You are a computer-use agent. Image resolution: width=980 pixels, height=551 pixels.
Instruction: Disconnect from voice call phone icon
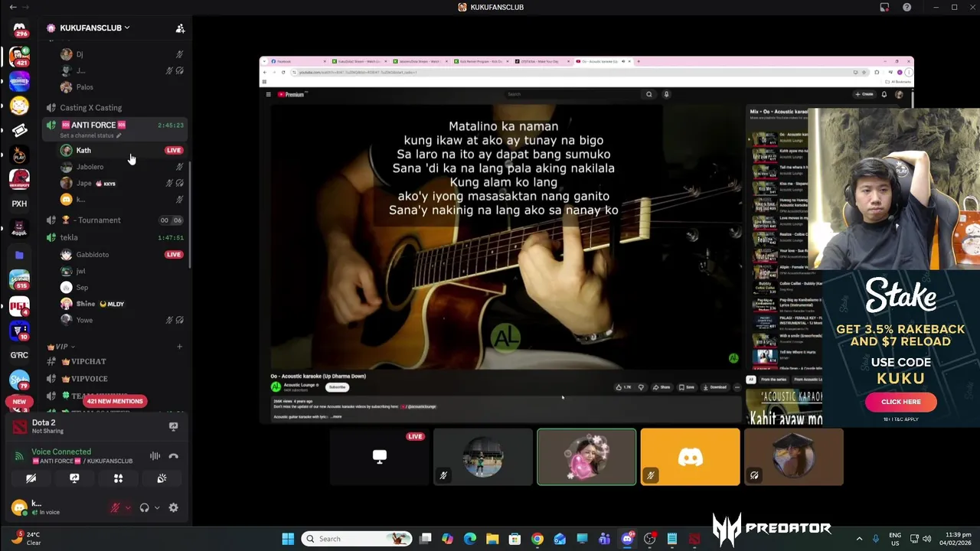tap(174, 456)
